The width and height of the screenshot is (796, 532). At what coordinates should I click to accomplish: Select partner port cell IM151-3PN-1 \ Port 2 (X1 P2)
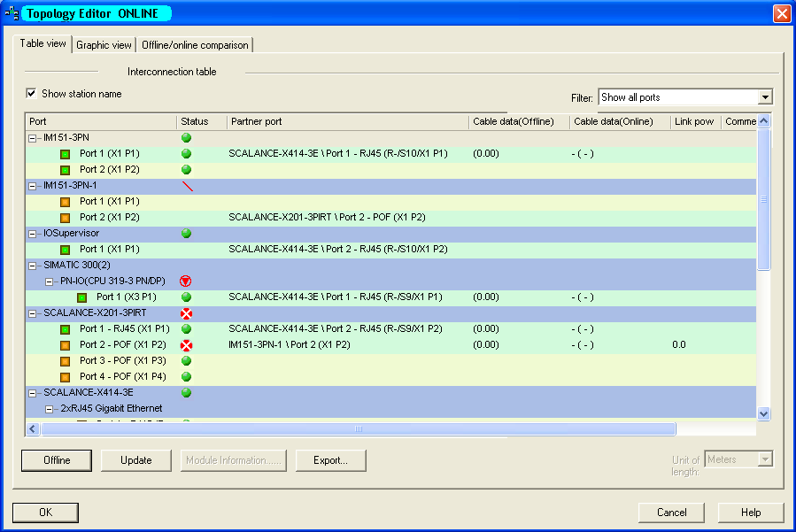pyautogui.click(x=290, y=344)
